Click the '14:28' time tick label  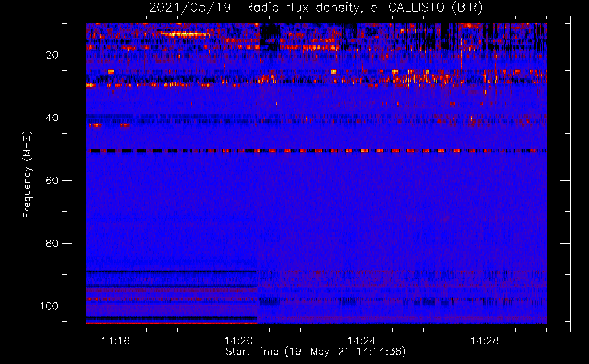click(485, 341)
